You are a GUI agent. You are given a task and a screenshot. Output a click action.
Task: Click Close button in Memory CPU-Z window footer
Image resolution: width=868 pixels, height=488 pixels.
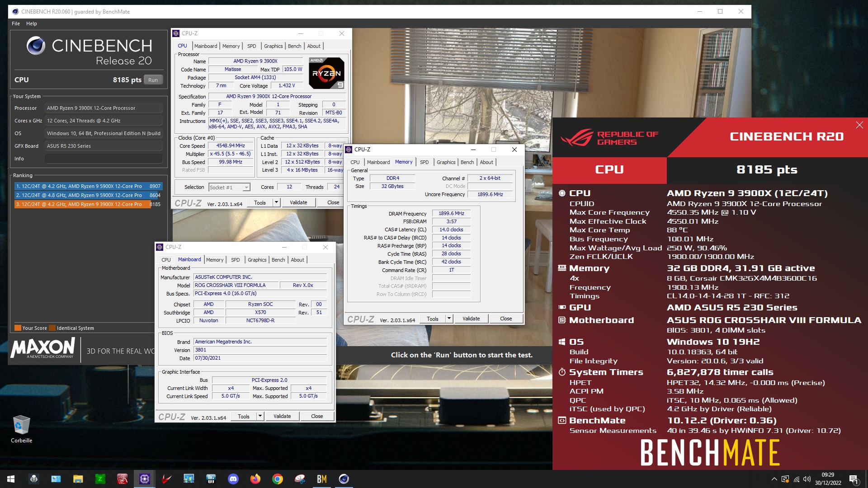[x=506, y=319]
